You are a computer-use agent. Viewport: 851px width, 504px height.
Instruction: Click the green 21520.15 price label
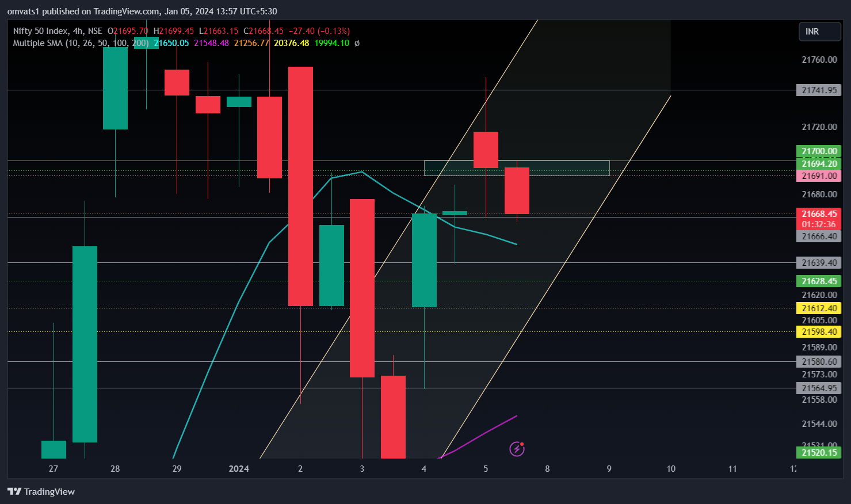point(819,453)
